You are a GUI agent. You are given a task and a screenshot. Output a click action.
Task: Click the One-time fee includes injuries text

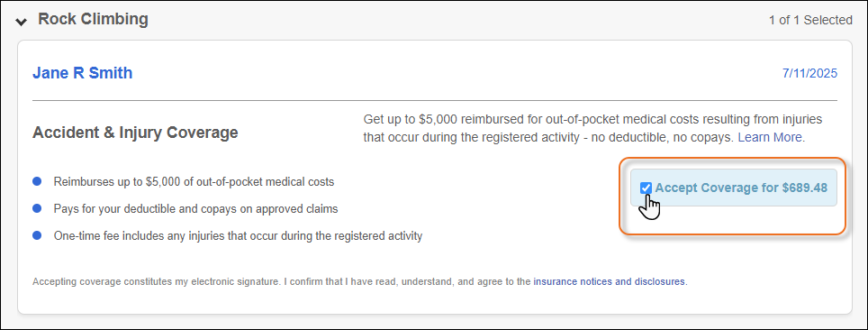[238, 235]
